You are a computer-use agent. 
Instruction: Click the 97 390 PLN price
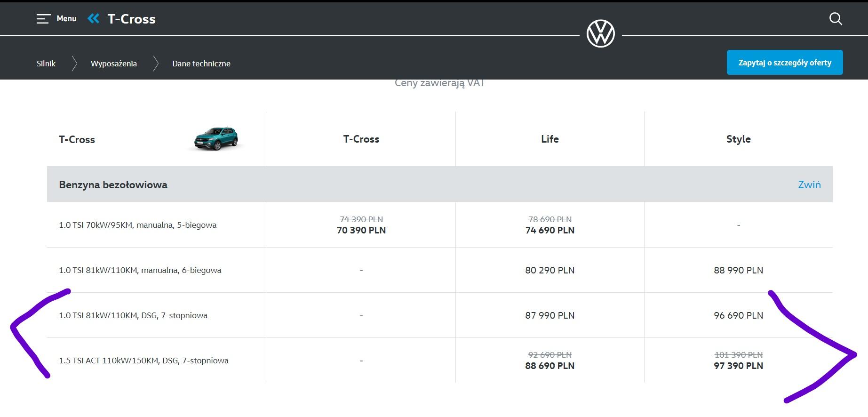pyautogui.click(x=739, y=366)
